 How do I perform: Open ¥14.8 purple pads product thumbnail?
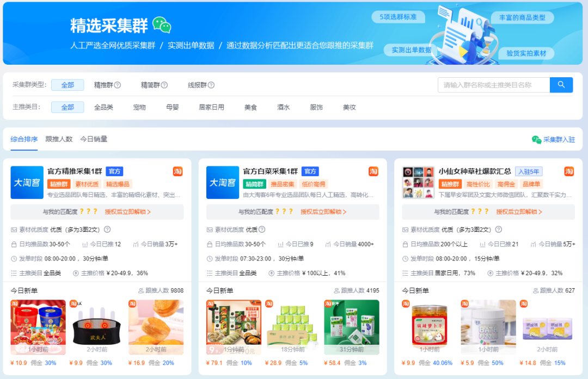point(548,327)
